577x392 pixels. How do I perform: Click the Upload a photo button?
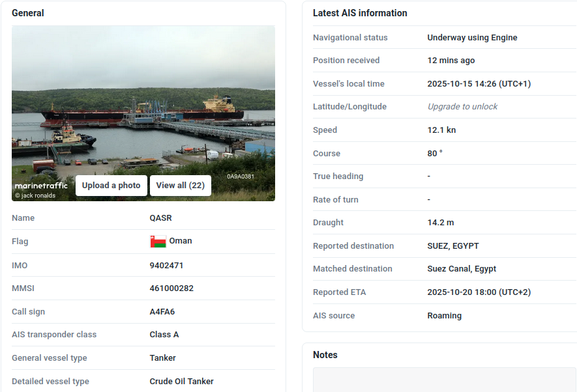(x=111, y=186)
